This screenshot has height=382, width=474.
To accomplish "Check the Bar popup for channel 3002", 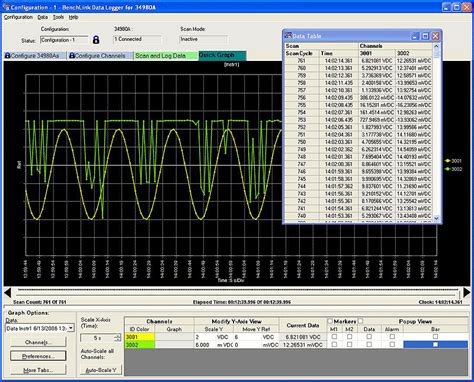I will pos(435,344).
